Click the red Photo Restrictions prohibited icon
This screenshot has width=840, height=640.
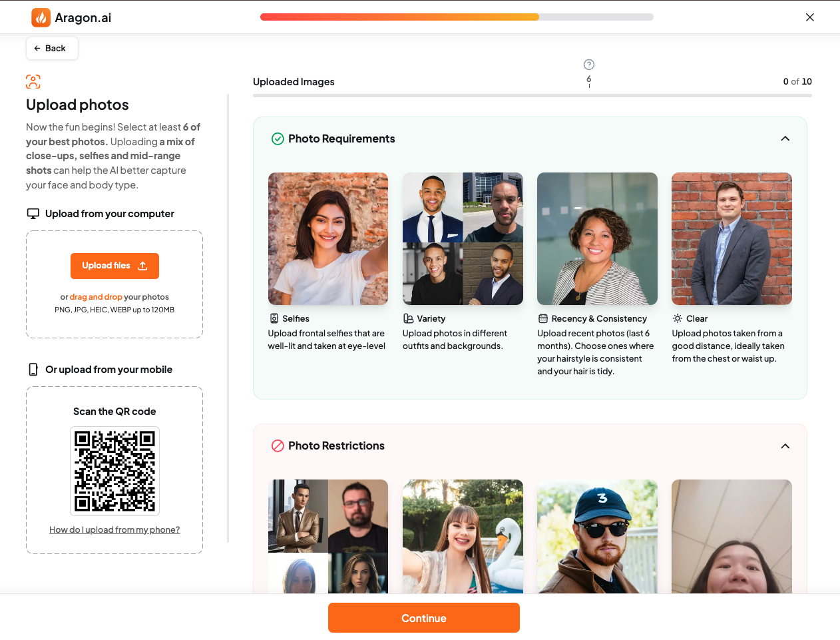click(x=278, y=446)
